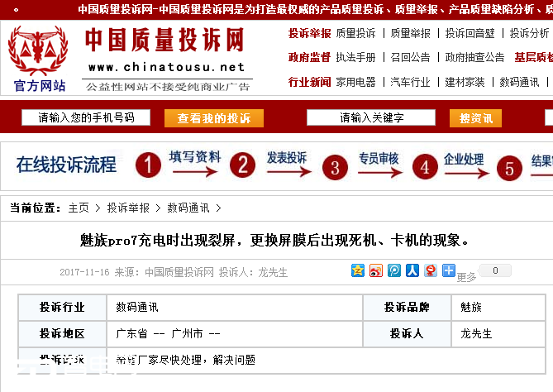Go to 投诉举报 in breadcrumb
This screenshot has height=392, width=553.
128,208
